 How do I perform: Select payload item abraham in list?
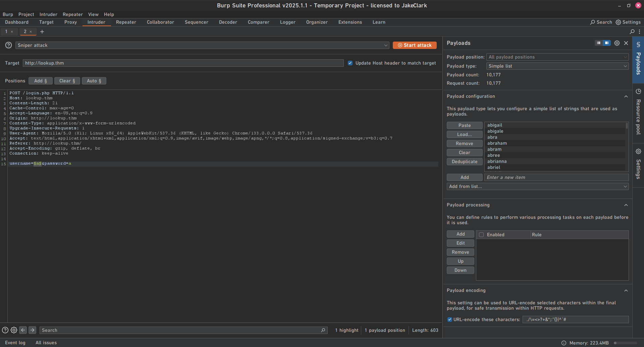coord(556,143)
